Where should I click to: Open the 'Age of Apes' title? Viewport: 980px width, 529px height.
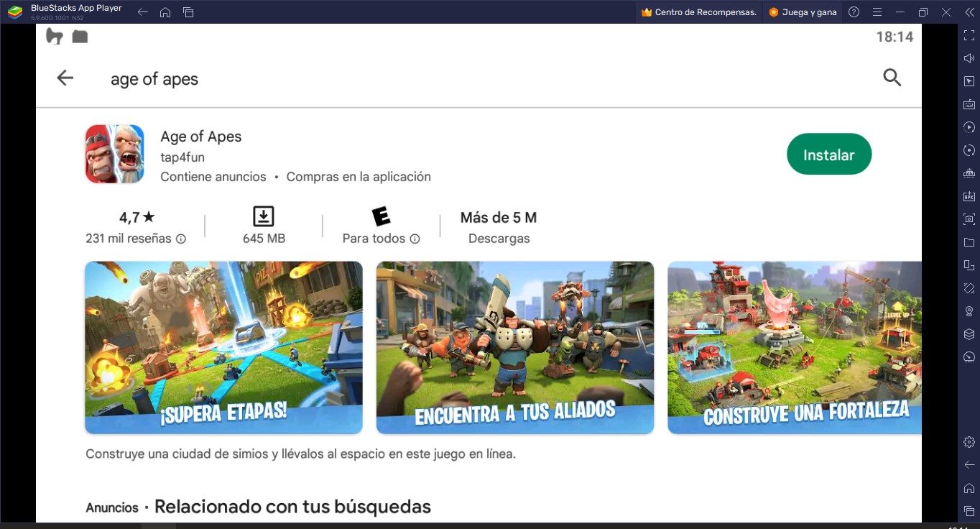click(x=201, y=137)
